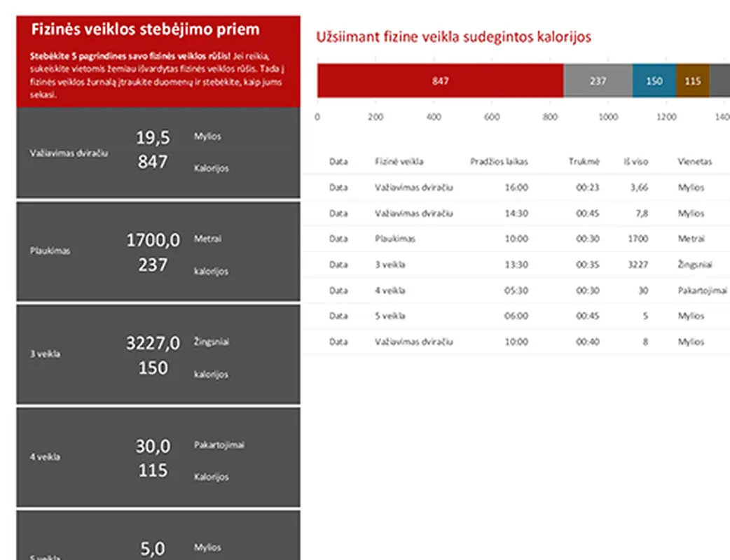The width and height of the screenshot is (730, 560).
Task: Select Važiavimas dviračiu in the 14:30 row
Action: click(414, 213)
